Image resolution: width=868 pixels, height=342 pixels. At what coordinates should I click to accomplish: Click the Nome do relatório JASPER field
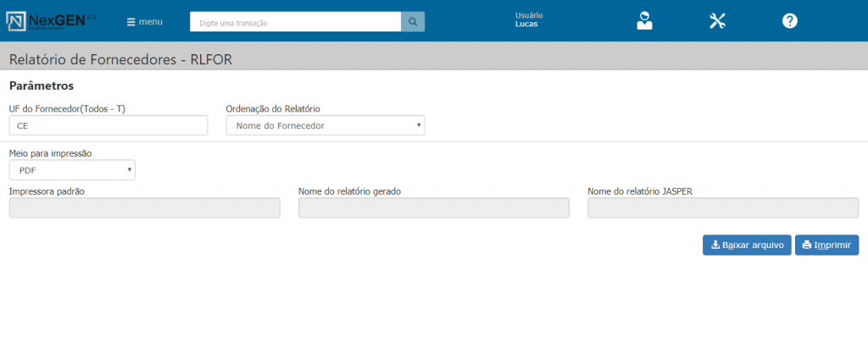tap(723, 208)
